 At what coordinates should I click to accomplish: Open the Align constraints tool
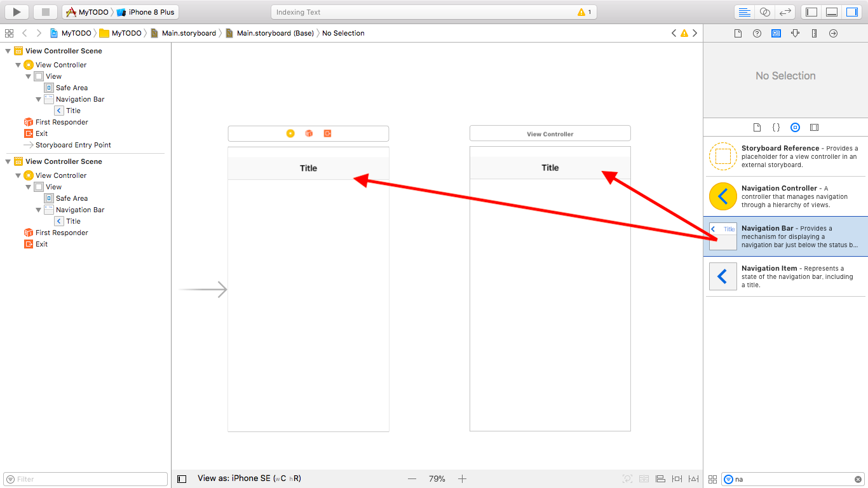tap(660, 478)
